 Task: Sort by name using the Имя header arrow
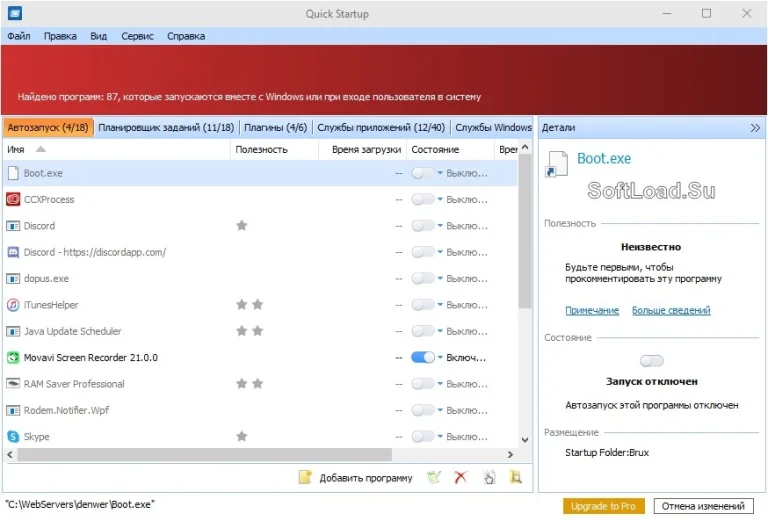click(x=41, y=149)
